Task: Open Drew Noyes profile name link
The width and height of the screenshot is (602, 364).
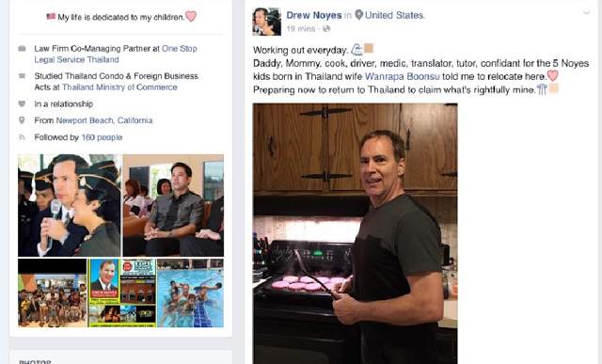Action: tap(313, 15)
